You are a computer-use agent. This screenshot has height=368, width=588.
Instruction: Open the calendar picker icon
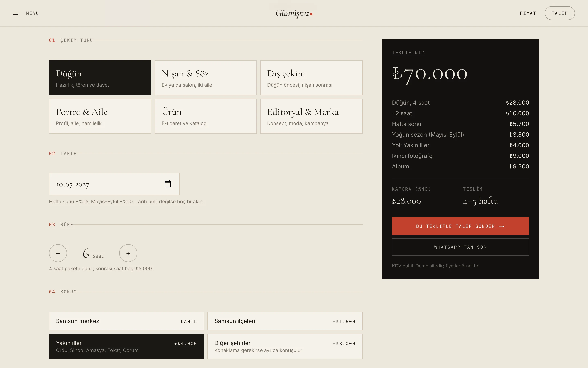click(x=168, y=184)
